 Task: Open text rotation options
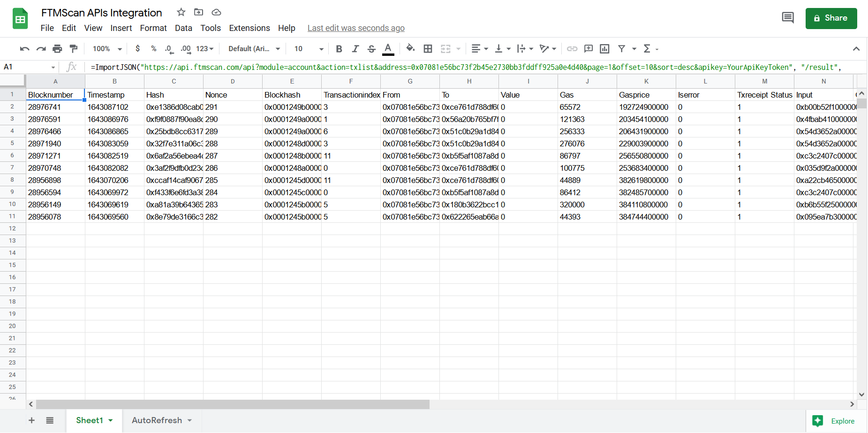pyautogui.click(x=547, y=49)
